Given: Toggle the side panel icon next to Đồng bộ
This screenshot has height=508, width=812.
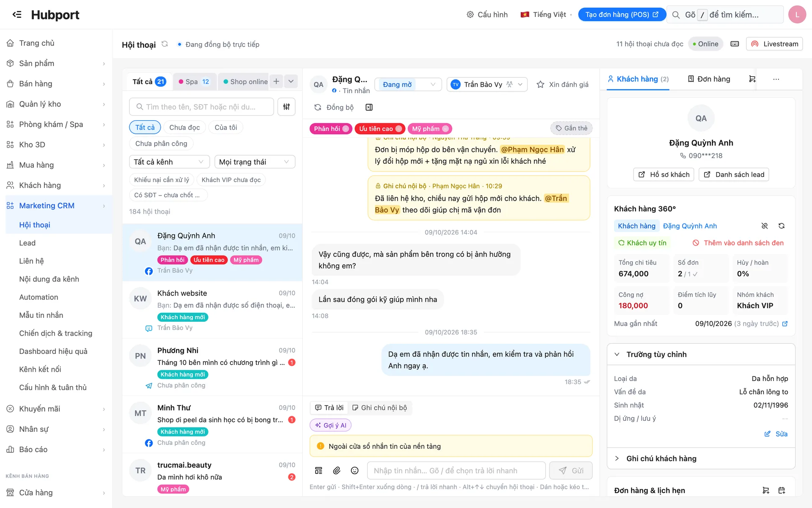Looking at the screenshot, I should coord(369,108).
